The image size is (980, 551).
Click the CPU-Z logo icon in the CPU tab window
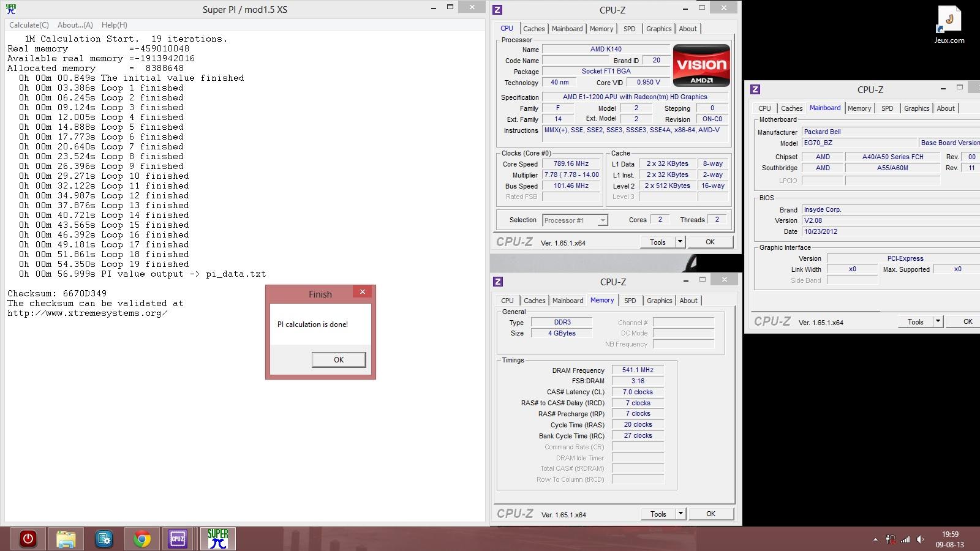(x=498, y=10)
